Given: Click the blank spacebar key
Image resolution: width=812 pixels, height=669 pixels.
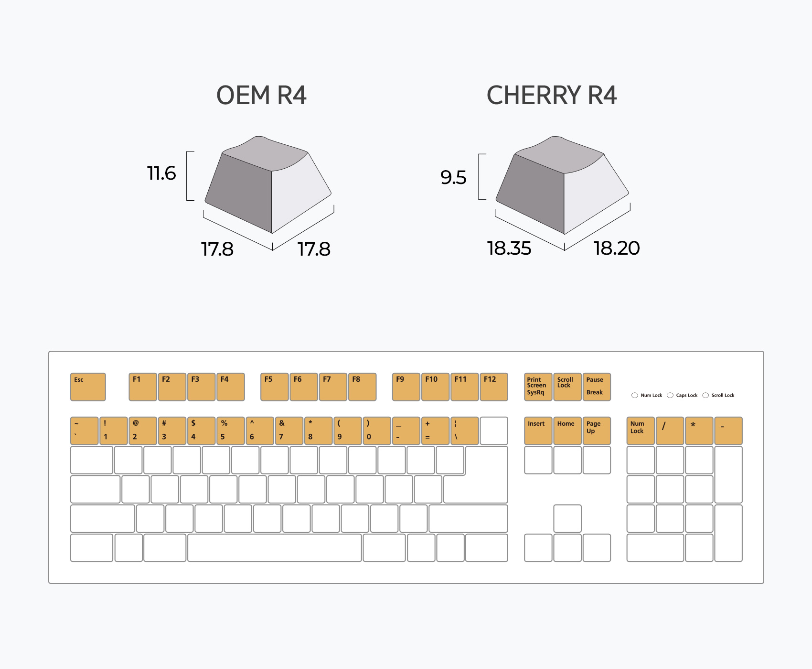Looking at the screenshot, I should [274, 548].
